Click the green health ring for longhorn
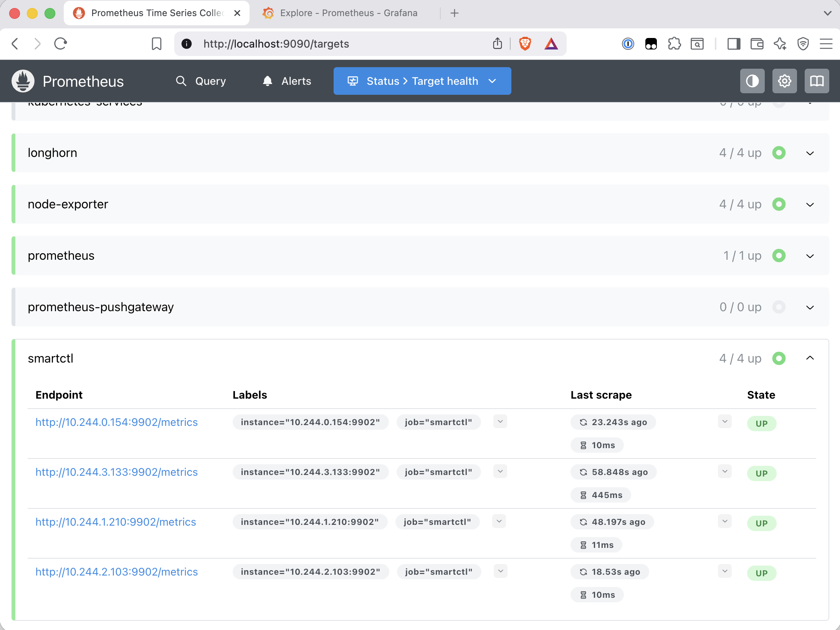840x630 pixels. pyautogui.click(x=779, y=153)
